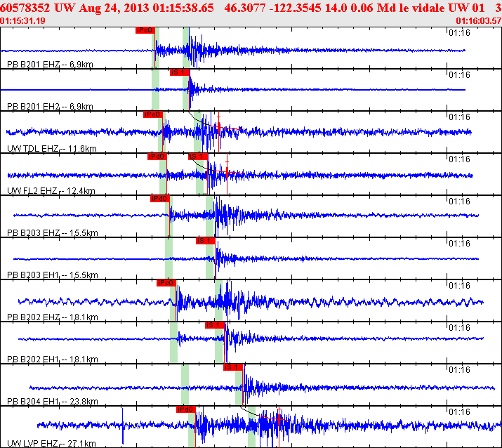Click the red coda marker on TDL EHZ trace
The height and width of the screenshot is (448, 502).
click(x=218, y=128)
